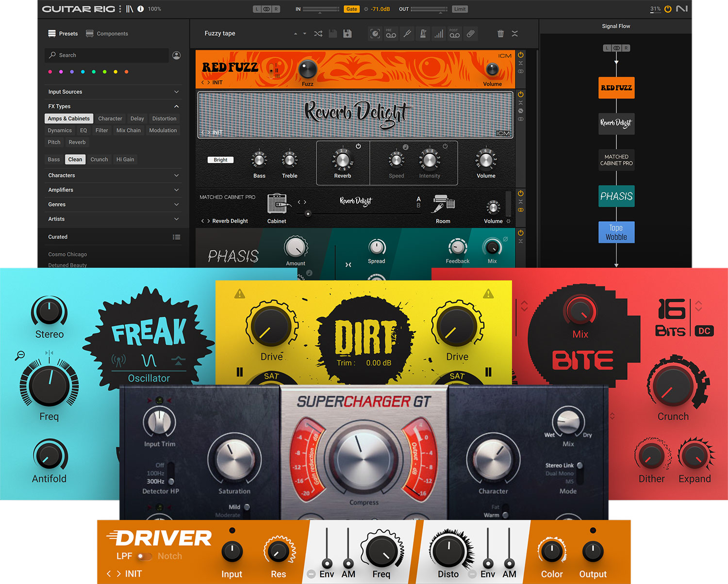Step the 16 Bits value arrows in Bite

pos(698,306)
